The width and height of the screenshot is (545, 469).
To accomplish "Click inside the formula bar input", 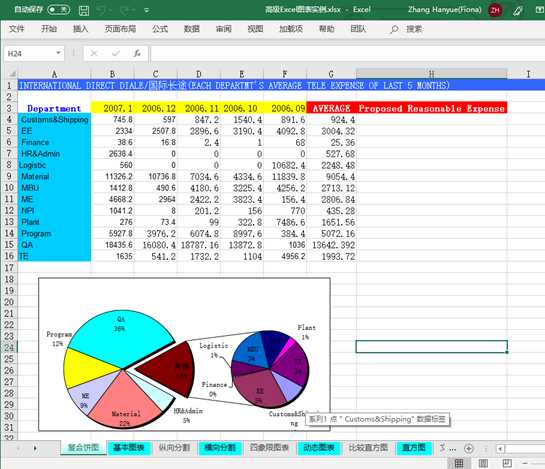I will click(x=348, y=54).
